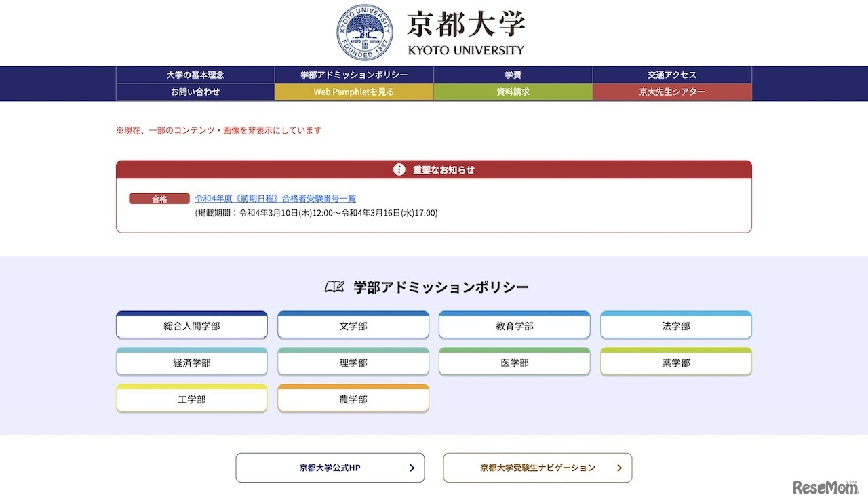This screenshot has height=503, width=868.
Task: Click the 掲載期間 date text
Action: tap(316, 213)
